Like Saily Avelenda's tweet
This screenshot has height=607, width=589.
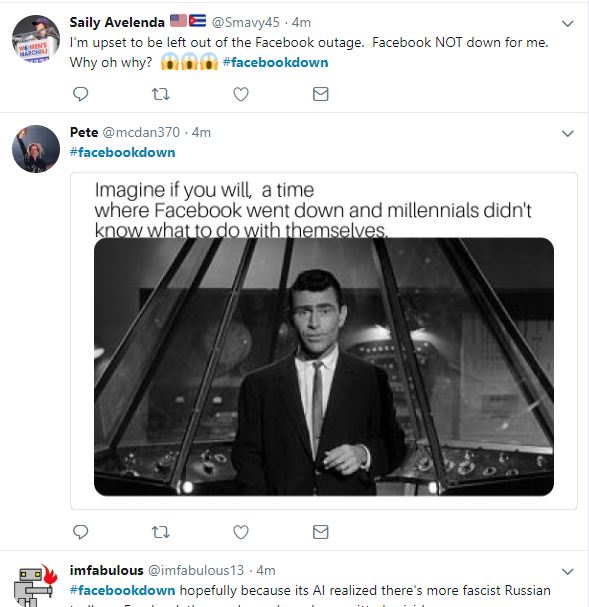pyautogui.click(x=241, y=94)
